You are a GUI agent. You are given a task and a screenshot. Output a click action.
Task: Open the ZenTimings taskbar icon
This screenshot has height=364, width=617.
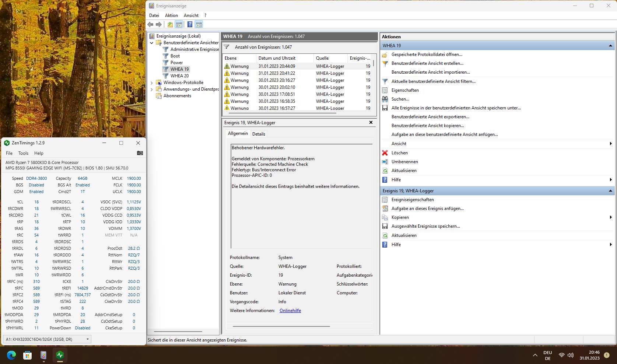pyautogui.click(x=60, y=355)
